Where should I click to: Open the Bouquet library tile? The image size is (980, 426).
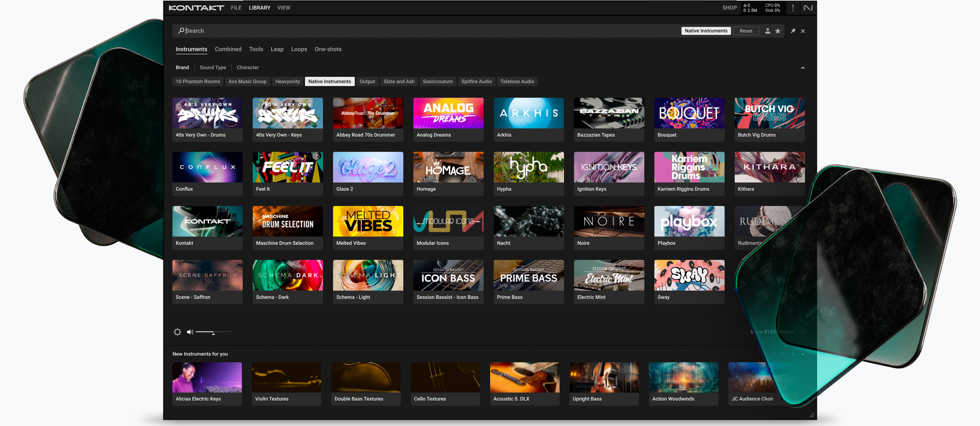click(x=689, y=119)
